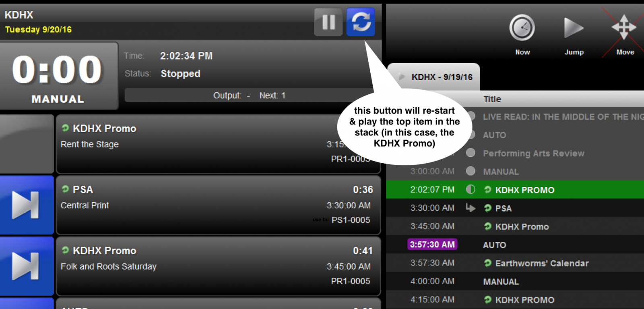This screenshot has height=309, width=644.
Task: Click chain arrow icon beside PSA row
Action: click(x=470, y=208)
